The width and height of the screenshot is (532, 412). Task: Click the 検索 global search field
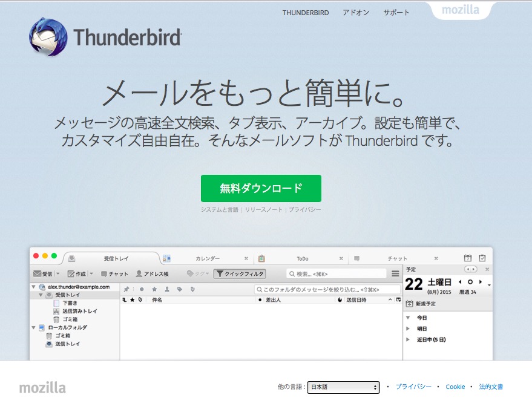click(337, 273)
